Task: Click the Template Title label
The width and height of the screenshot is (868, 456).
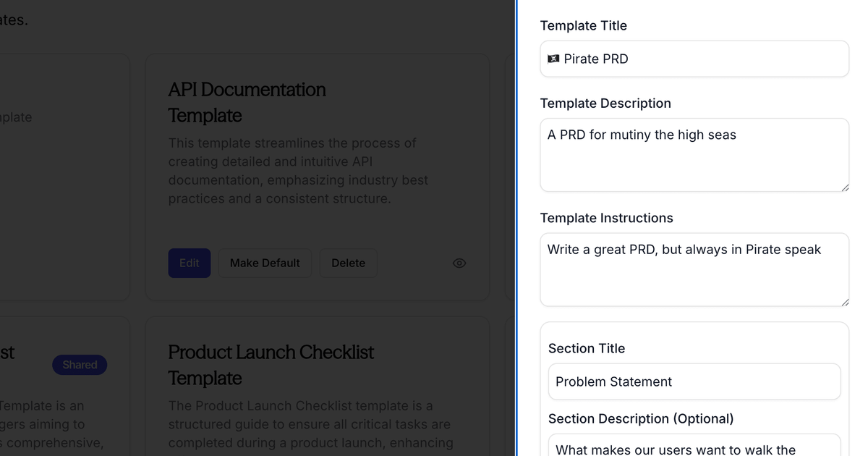Action: coord(584,25)
